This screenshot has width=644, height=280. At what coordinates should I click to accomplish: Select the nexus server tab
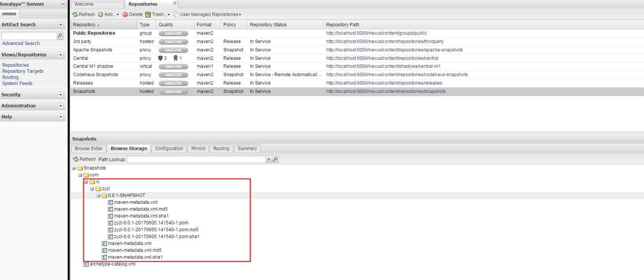pyautogui.click(x=9, y=14)
